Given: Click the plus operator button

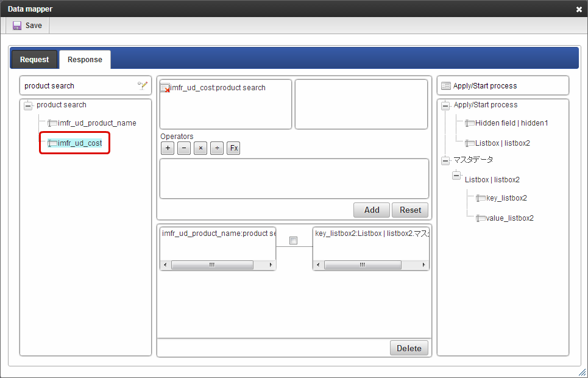Looking at the screenshot, I should (168, 148).
